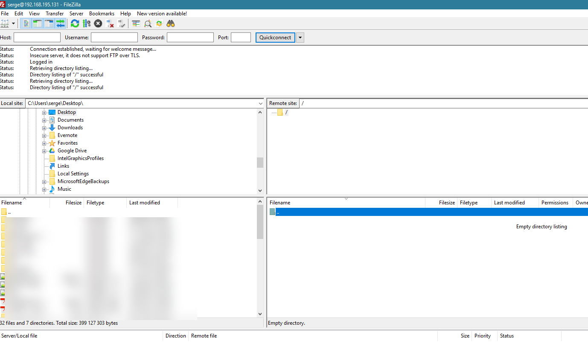588x364 pixels.
Task: Toggle remote directory tree display
Action: point(49,23)
